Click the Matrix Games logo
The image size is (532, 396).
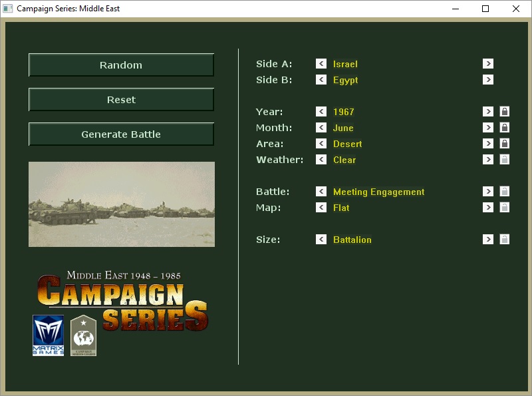[48, 335]
